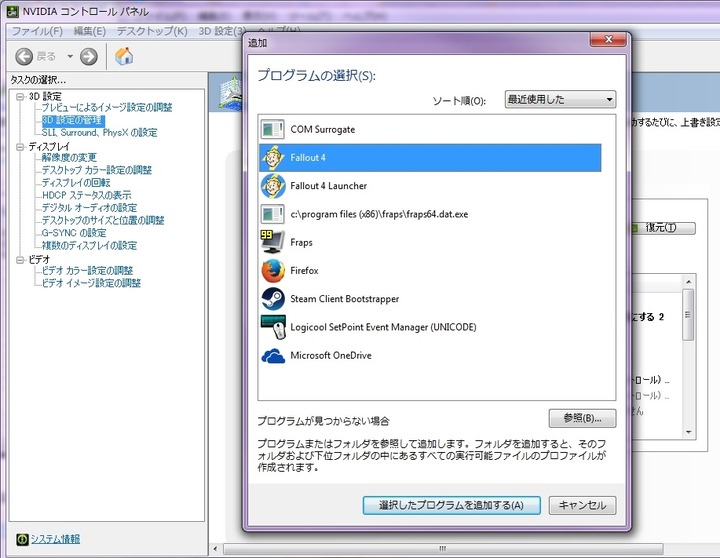720x558 pixels.
Task: Collapse the ビデオ tree node
Action: tap(20, 260)
